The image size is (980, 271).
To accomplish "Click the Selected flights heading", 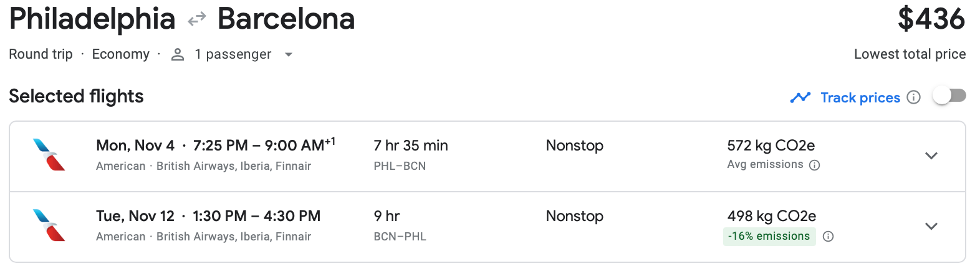I will pos(76,96).
